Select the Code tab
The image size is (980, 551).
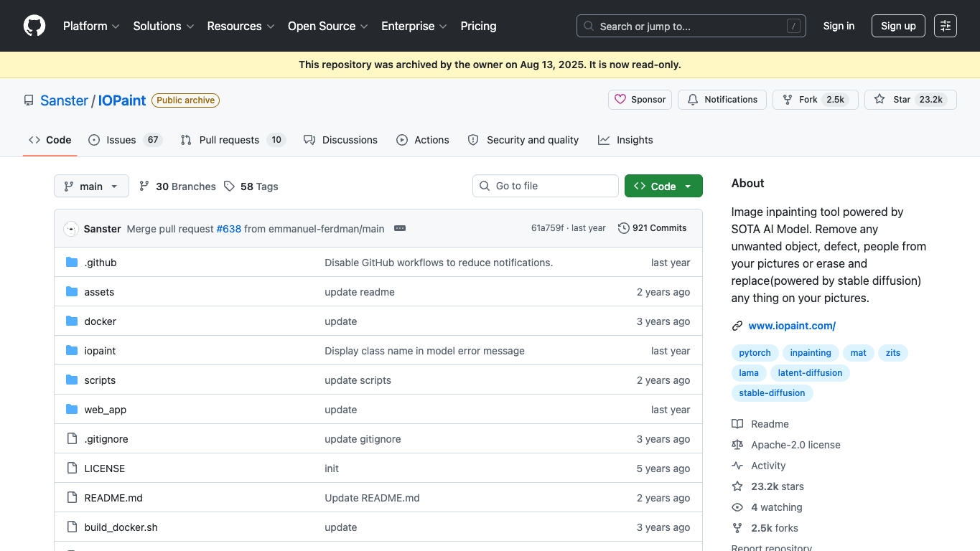(50, 140)
